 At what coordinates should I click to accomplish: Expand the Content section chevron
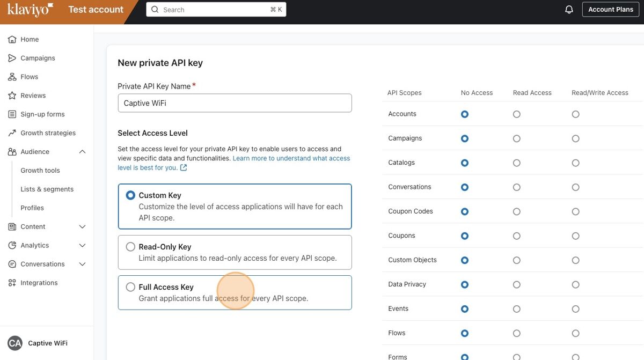coord(82,227)
